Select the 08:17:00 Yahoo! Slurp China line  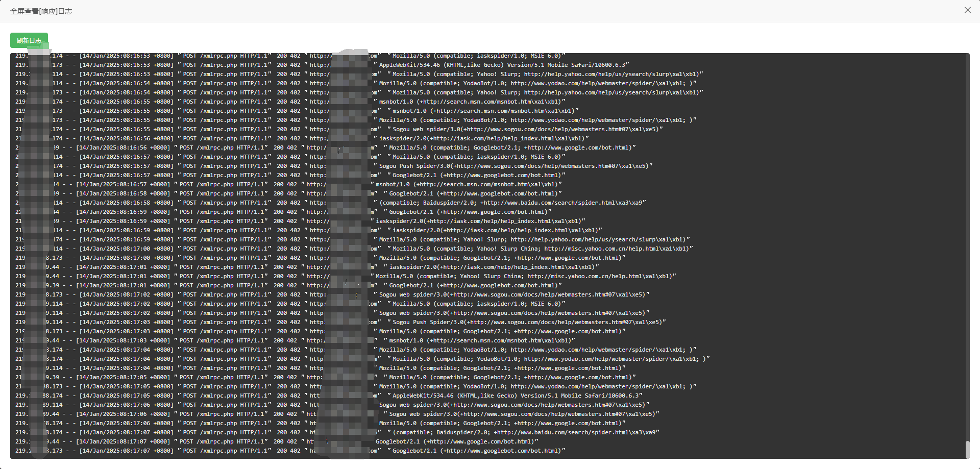pyautogui.click(x=354, y=249)
